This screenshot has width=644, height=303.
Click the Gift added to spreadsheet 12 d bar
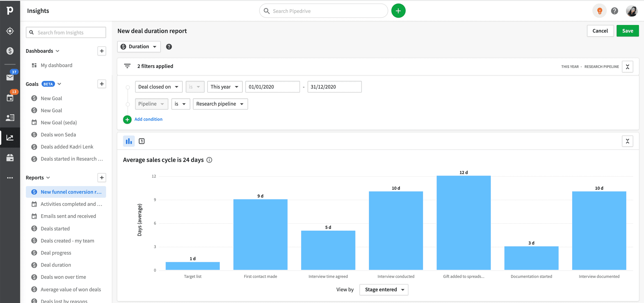463,223
